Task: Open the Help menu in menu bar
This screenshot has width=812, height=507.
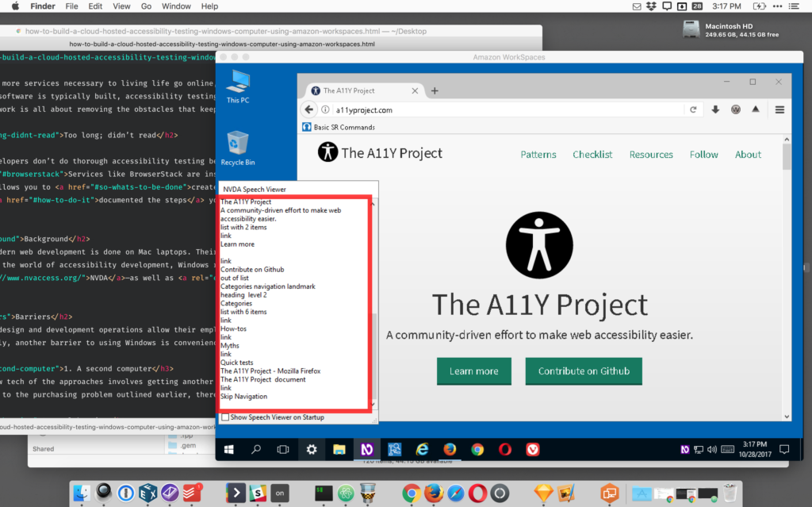Action: (209, 6)
